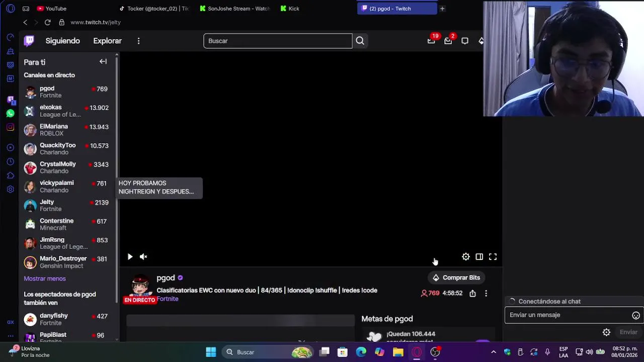
Task: Open Opera GX menu logo
Action: 10,9
